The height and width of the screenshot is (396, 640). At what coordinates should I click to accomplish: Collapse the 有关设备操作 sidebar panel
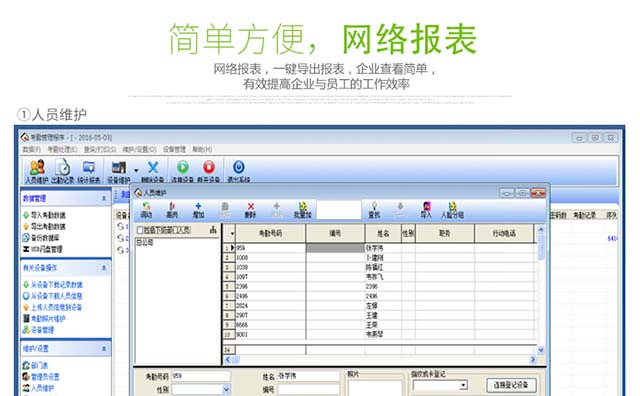(x=104, y=268)
